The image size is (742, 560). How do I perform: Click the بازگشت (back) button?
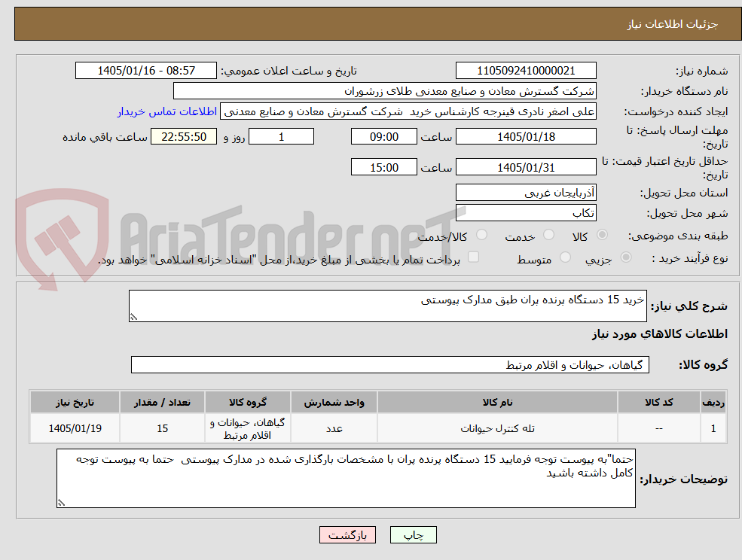coord(347,535)
